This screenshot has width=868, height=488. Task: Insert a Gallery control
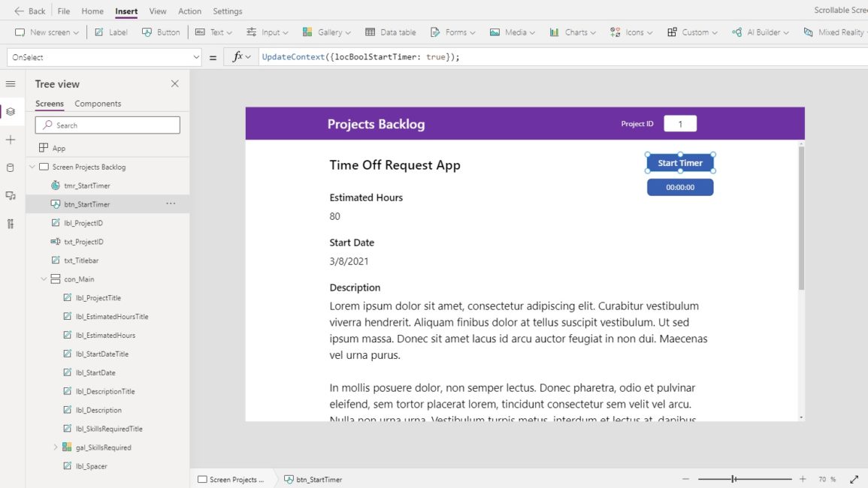click(x=326, y=32)
